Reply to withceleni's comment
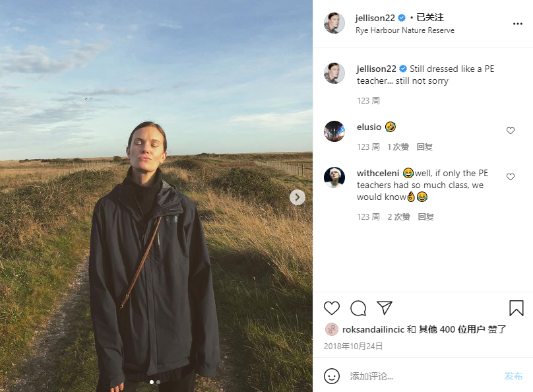 425,217
